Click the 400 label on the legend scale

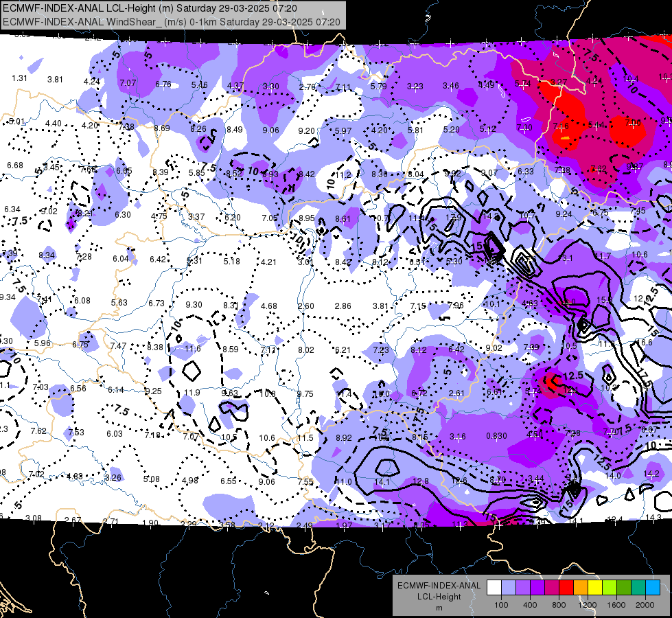coord(530,605)
